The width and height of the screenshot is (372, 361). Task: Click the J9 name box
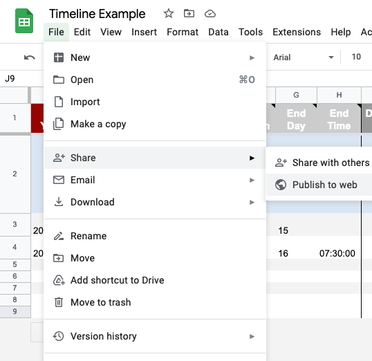coord(10,79)
